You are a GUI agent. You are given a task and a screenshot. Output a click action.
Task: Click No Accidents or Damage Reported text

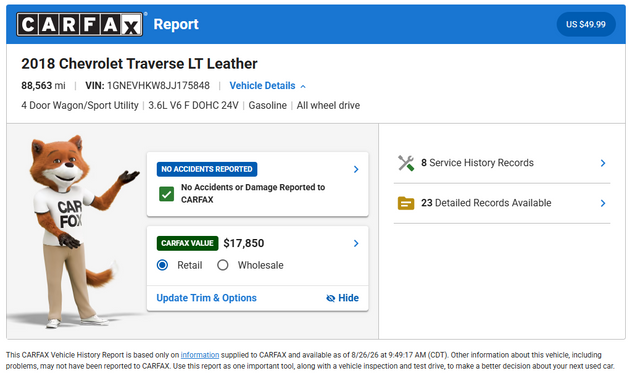coord(253,193)
